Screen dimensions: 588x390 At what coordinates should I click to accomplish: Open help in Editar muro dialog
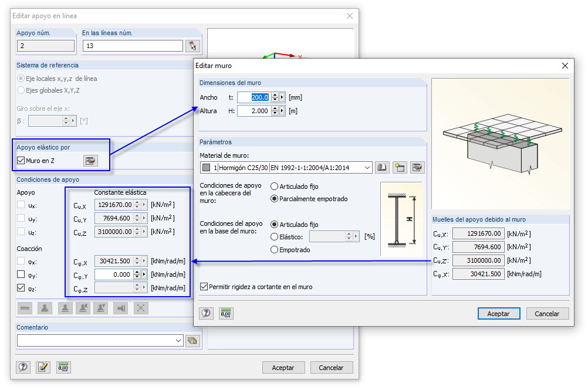(206, 313)
